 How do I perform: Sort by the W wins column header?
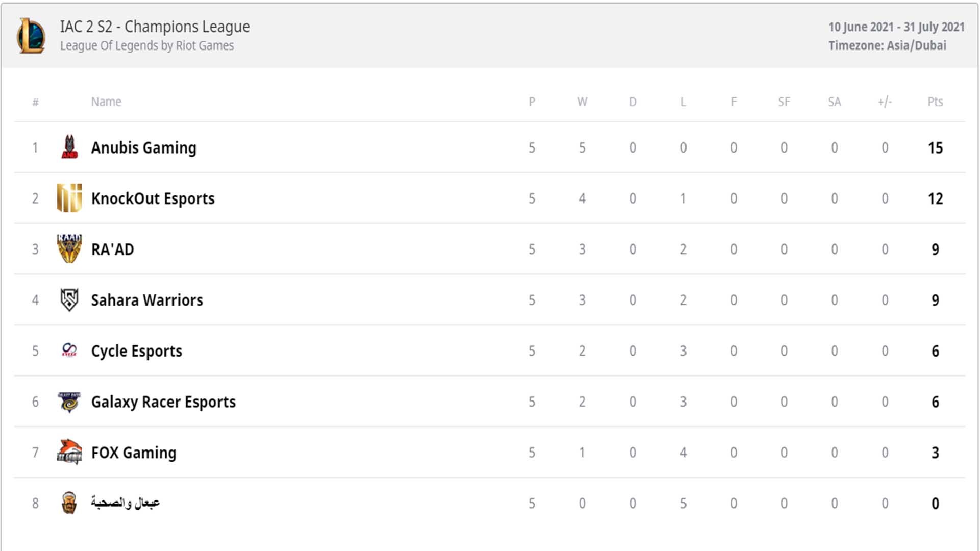pyautogui.click(x=582, y=102)
